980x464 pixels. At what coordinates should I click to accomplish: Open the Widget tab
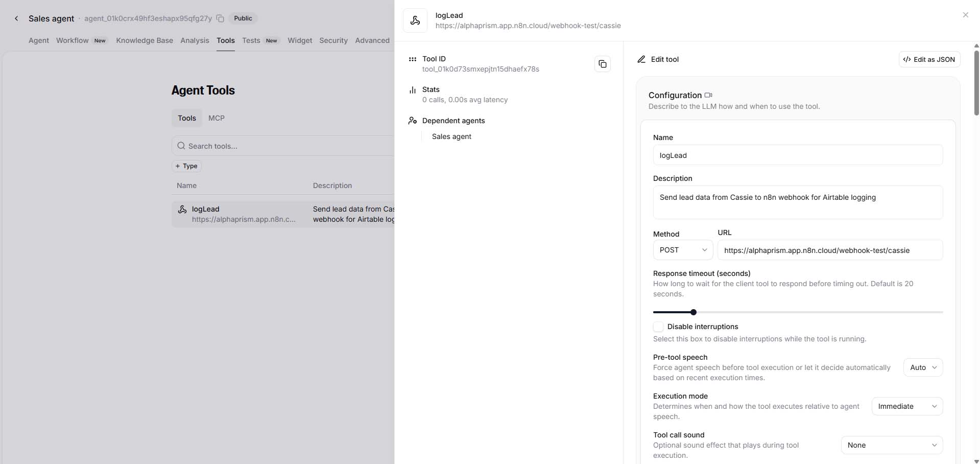coord(300,40)
